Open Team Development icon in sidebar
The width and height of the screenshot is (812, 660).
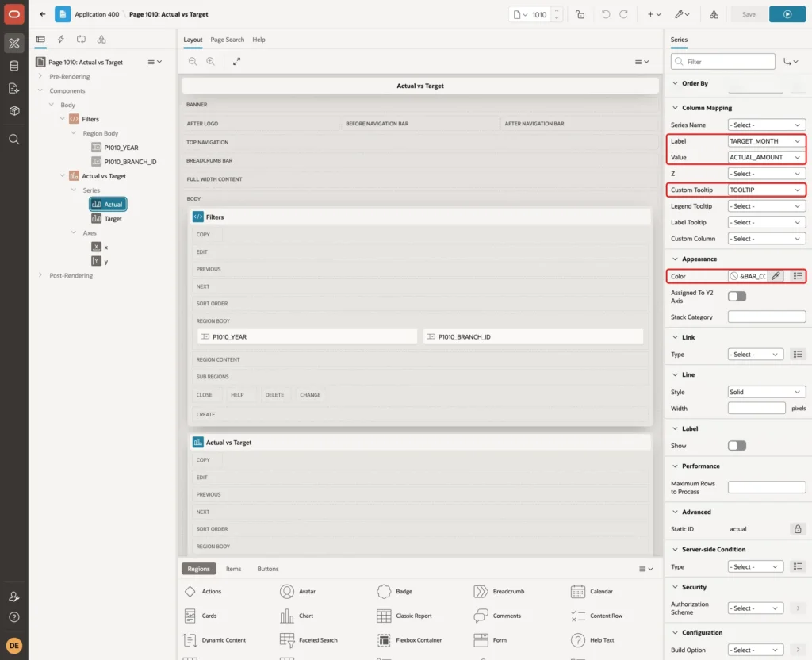point(14,89)
